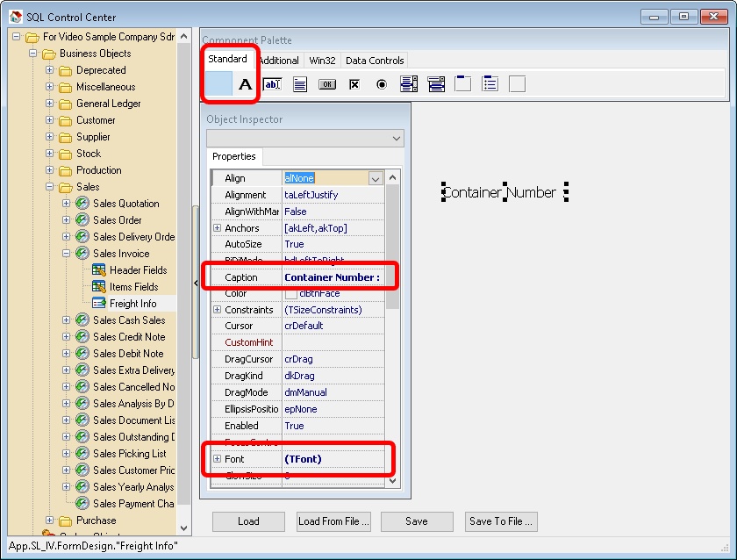This screenshot has width=737, height=560.
Task: Select Header Fields under Sales Invoice
Action: click(x=138, y=270)
